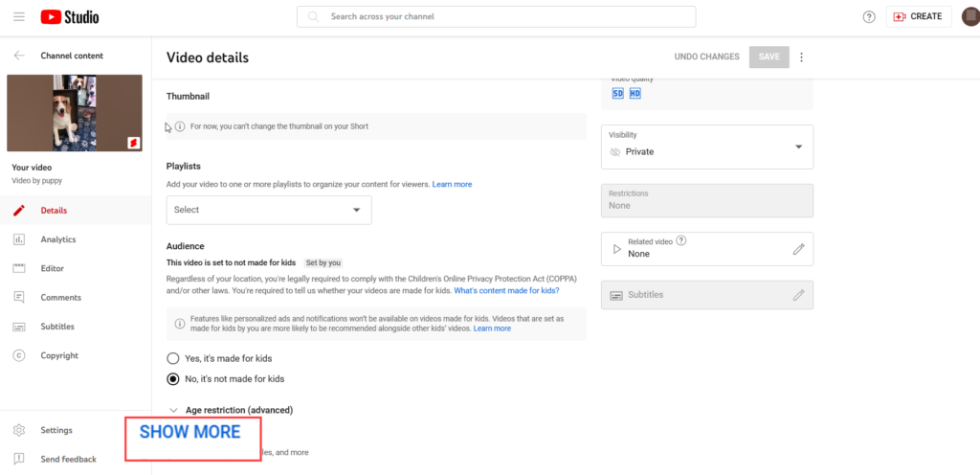Viewport: 980px width, 475px height.
Task: Click the Subtitles sidebar icon
Action: 19,327
